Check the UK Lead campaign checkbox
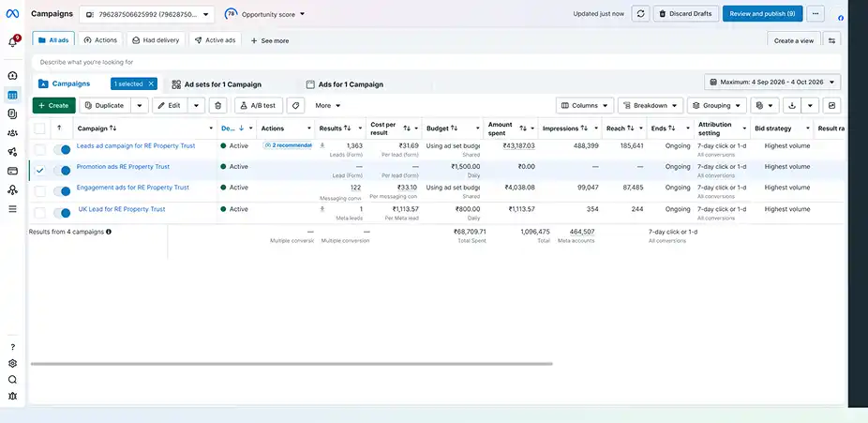Image resolution: width=868 pixels, height=423 pixels. tap(40, 213)
